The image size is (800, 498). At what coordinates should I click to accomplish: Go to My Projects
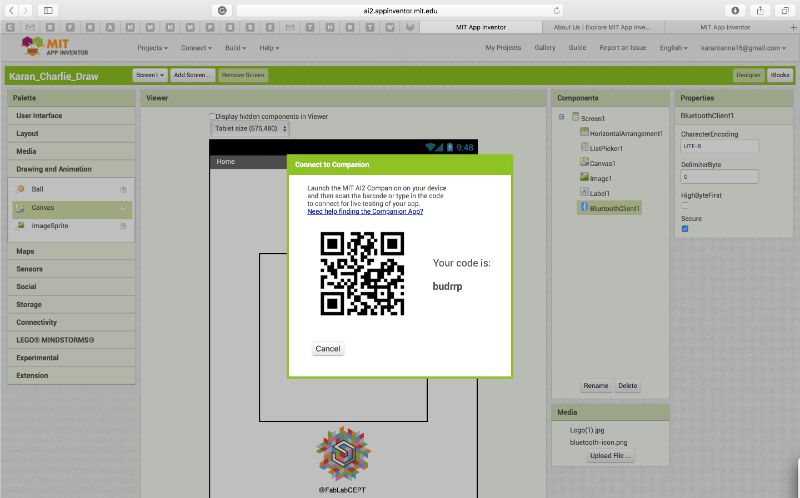click(503, 47)
